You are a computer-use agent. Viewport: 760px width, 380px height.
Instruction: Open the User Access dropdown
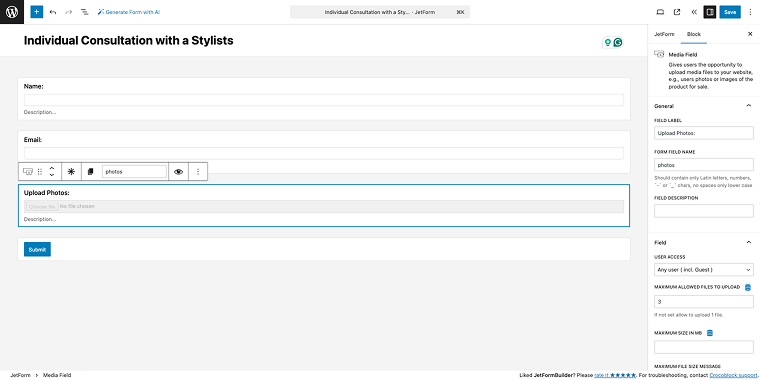(x=704, y=269)
